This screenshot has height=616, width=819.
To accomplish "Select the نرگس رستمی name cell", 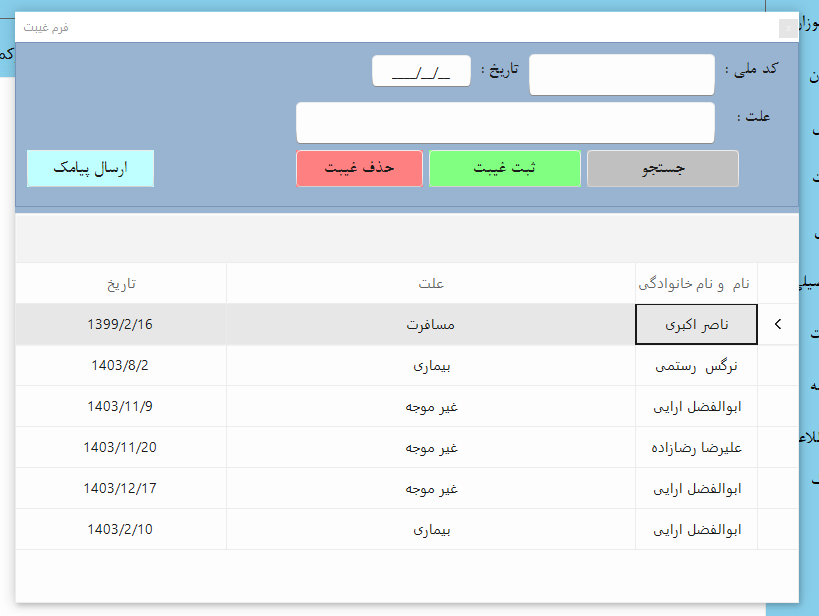I will pyautogui.click(x=697, y=366).
